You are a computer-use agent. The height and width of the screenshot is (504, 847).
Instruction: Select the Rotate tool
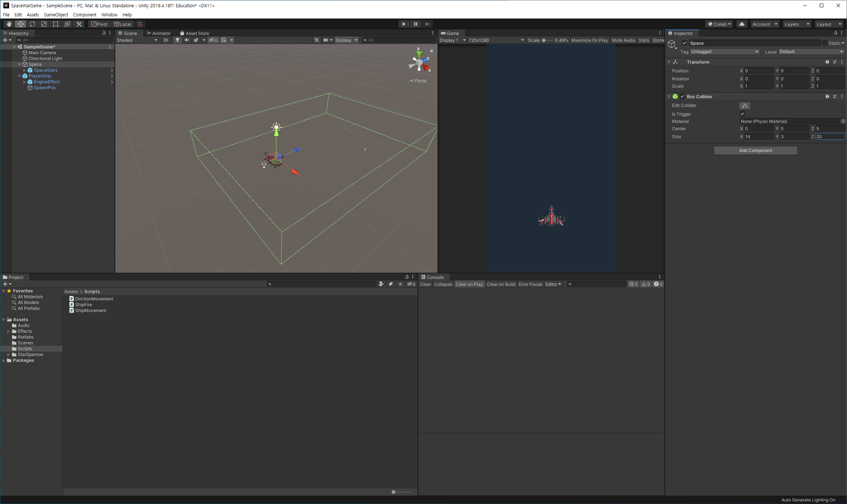[32, 24]
